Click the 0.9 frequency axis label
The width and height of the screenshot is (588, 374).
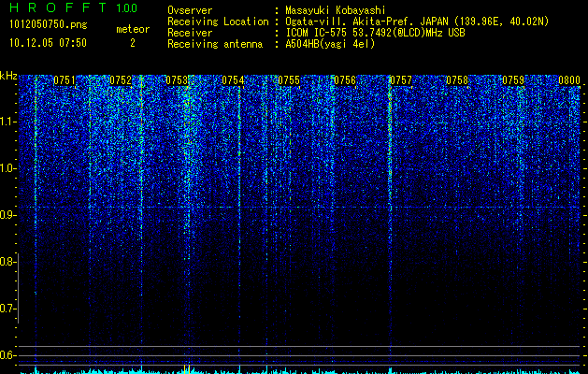[x=7, y=215]
